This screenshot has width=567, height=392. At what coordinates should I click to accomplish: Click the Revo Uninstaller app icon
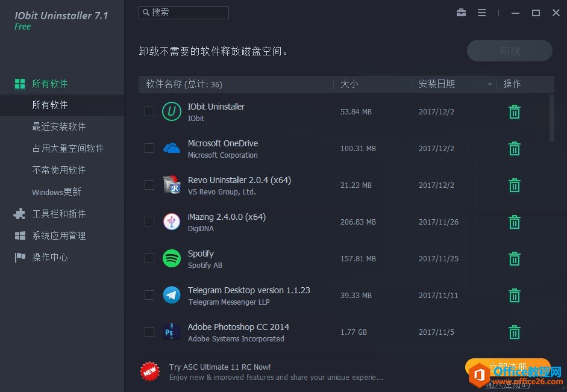(x=171, y=185)
